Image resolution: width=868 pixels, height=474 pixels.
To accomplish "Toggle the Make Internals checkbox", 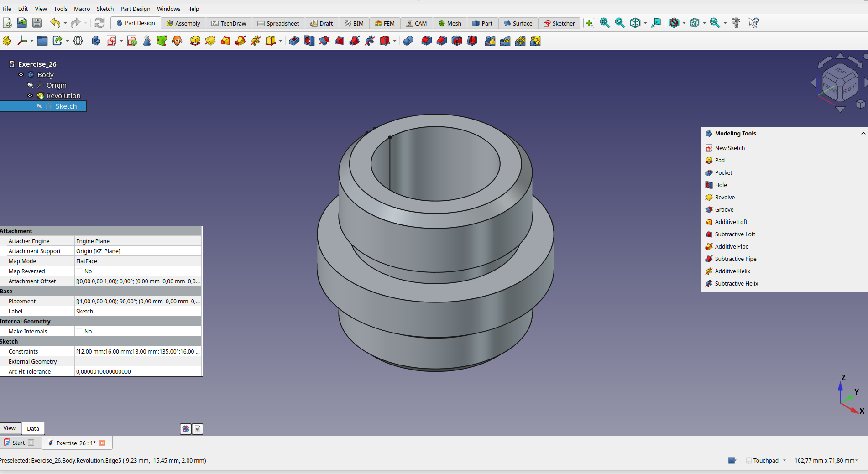I will coord(79,332).
